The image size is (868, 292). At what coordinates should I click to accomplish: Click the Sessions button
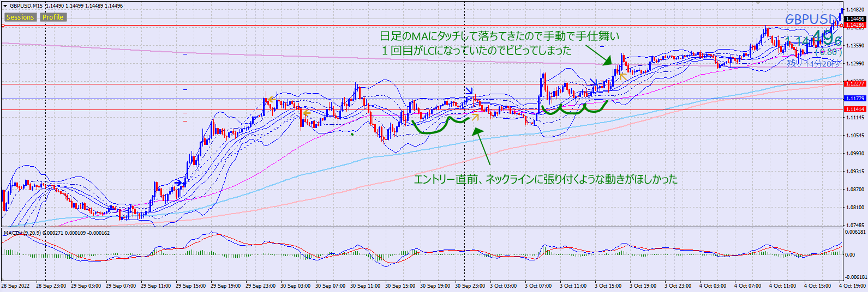tap(20, 17)
